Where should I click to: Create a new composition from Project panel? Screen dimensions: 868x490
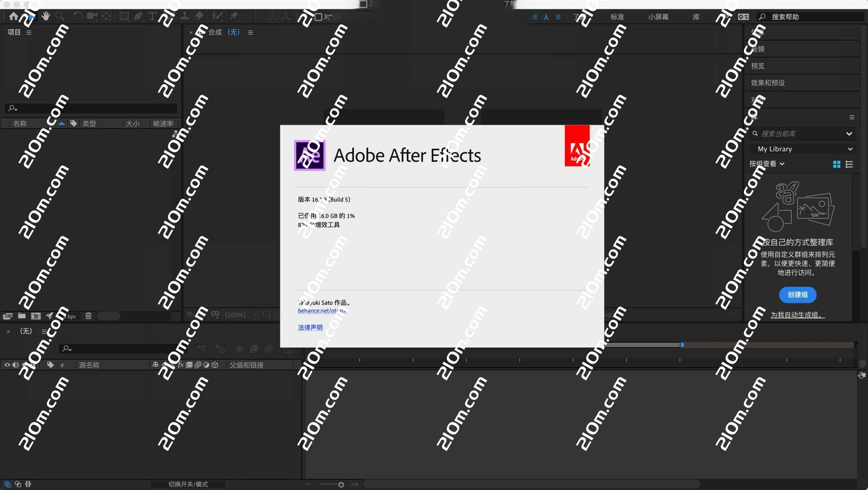(36, 316)
